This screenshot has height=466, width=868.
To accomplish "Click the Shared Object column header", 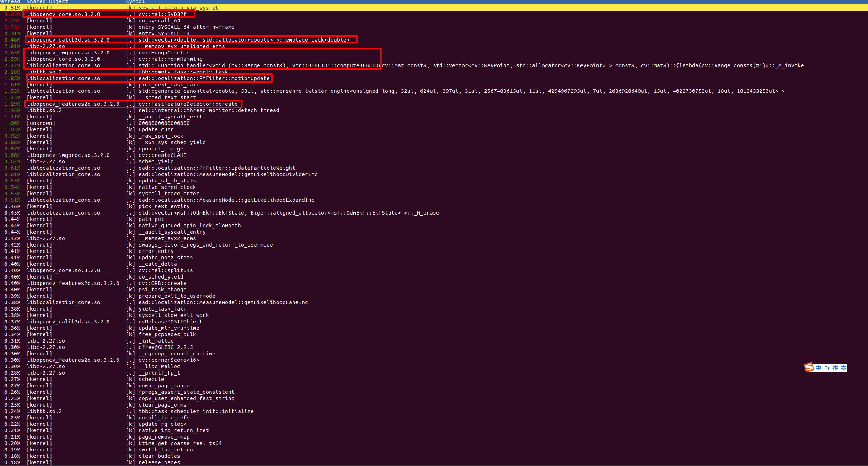I will click(x=47, y=2).
